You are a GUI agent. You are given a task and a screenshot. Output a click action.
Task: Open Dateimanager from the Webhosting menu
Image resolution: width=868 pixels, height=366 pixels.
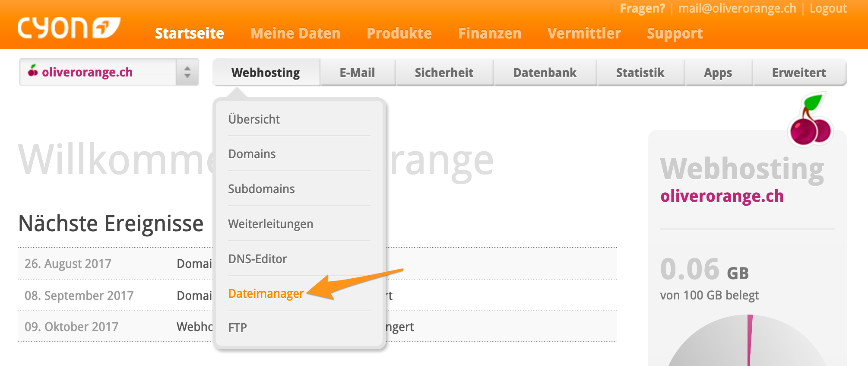pyautogui.click(x=266, y=293)
